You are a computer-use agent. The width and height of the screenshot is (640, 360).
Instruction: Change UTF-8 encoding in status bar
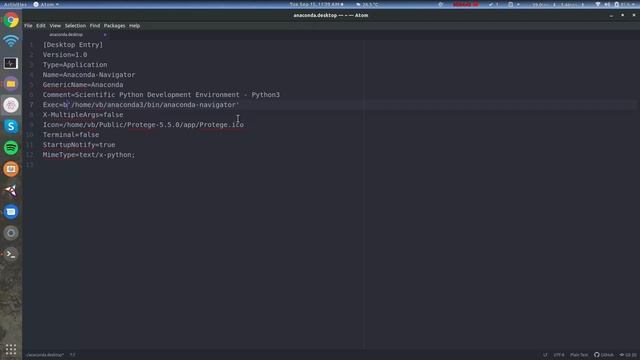click(x=559, y=355)
